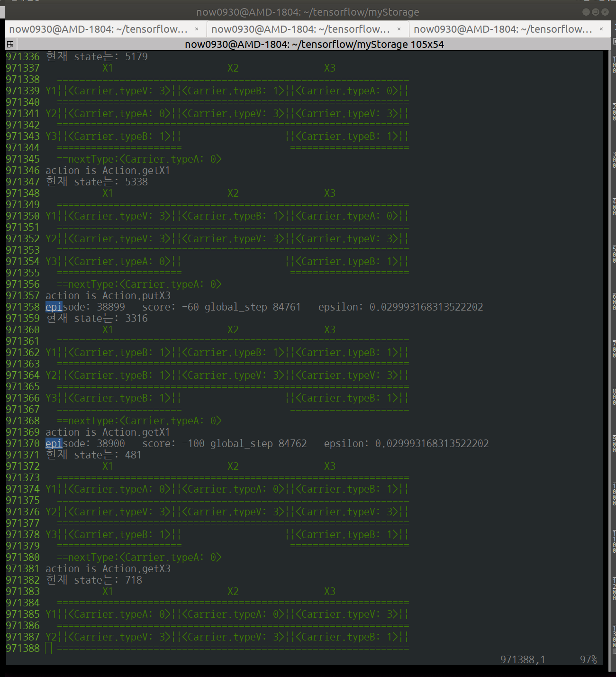Place cursor at line 971388 cursor block

click(x=48, y=648)
